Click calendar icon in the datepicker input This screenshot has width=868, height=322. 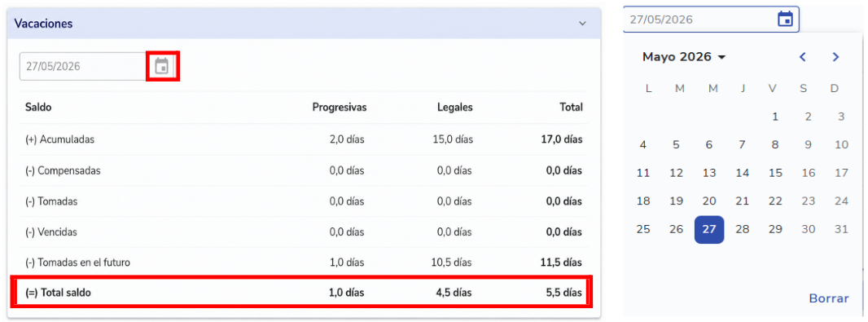(785, 20)
